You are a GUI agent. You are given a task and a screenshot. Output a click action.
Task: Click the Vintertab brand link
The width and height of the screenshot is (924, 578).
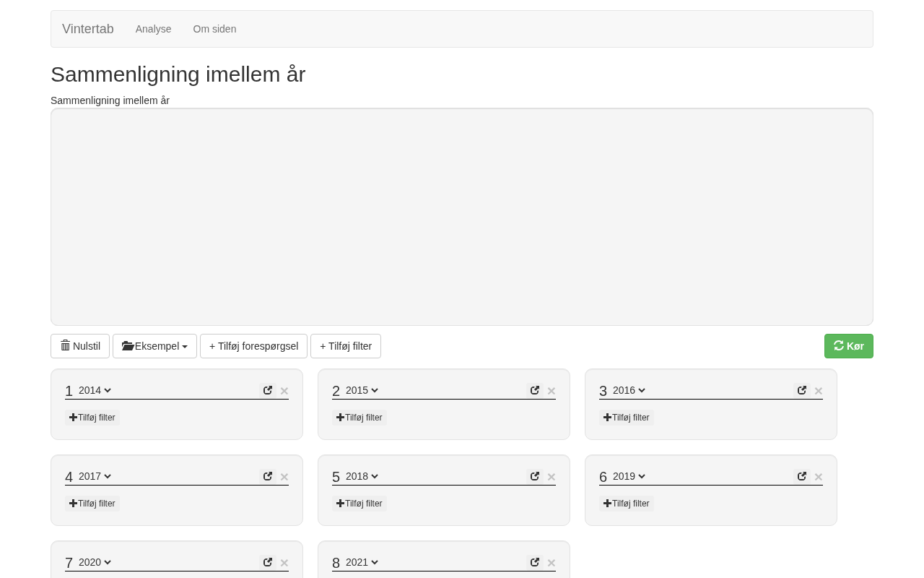(88, 29)
